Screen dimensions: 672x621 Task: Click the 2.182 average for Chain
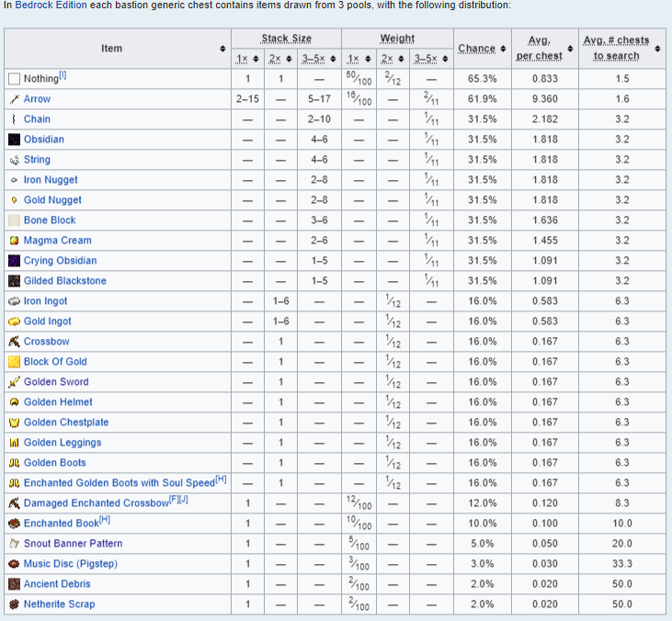click(545, 119)
